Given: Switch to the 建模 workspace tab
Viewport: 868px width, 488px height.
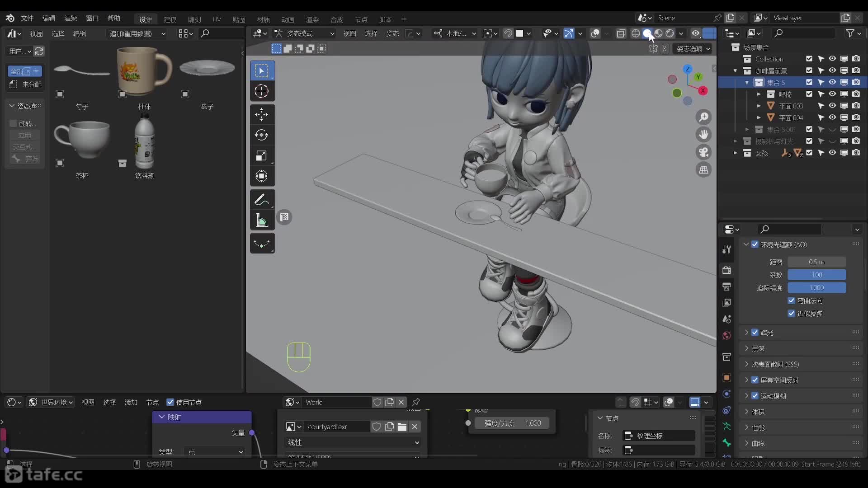Looking at the screenshot, I should click(x=170, y=19).
